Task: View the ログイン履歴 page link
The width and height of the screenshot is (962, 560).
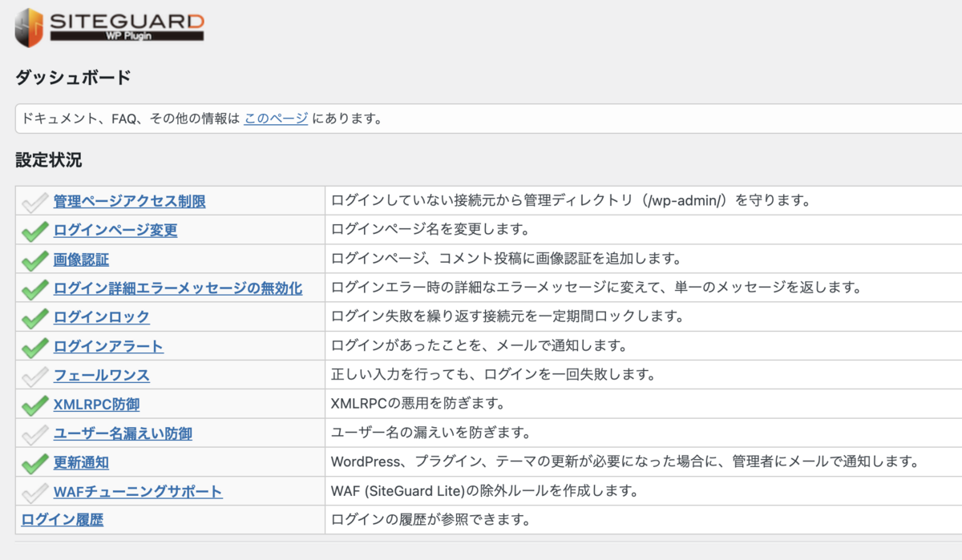Action: pos(63,520)
